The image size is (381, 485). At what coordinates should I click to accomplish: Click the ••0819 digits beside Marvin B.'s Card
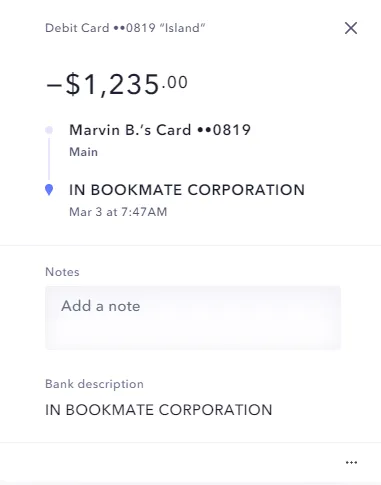coord(224,130)
